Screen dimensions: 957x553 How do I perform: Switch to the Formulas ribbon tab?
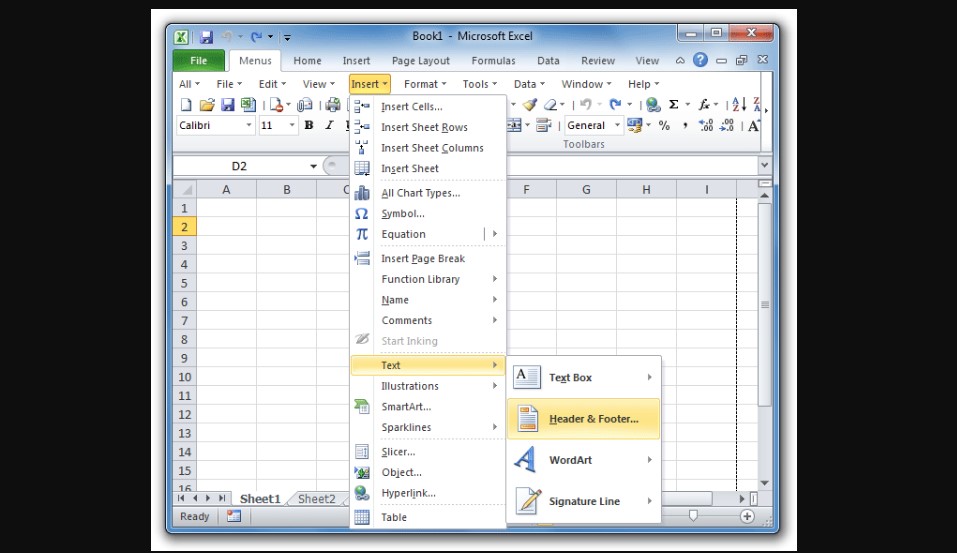point(493,61)
